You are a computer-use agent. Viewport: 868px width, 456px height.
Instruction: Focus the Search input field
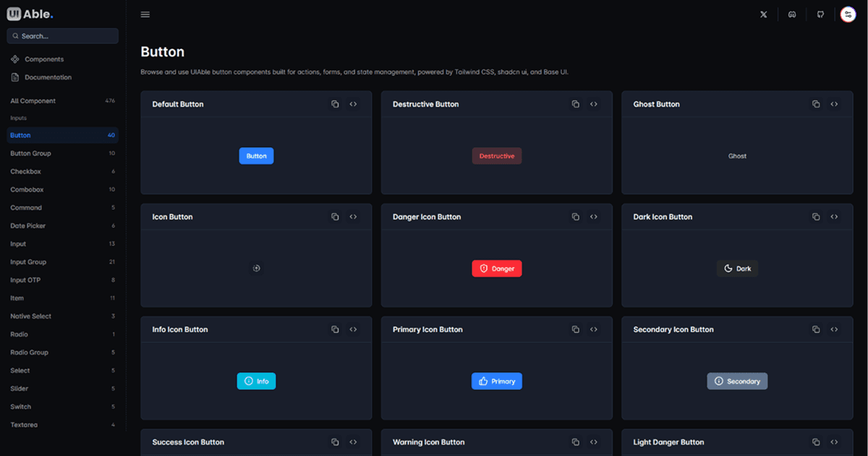point(63,36)
